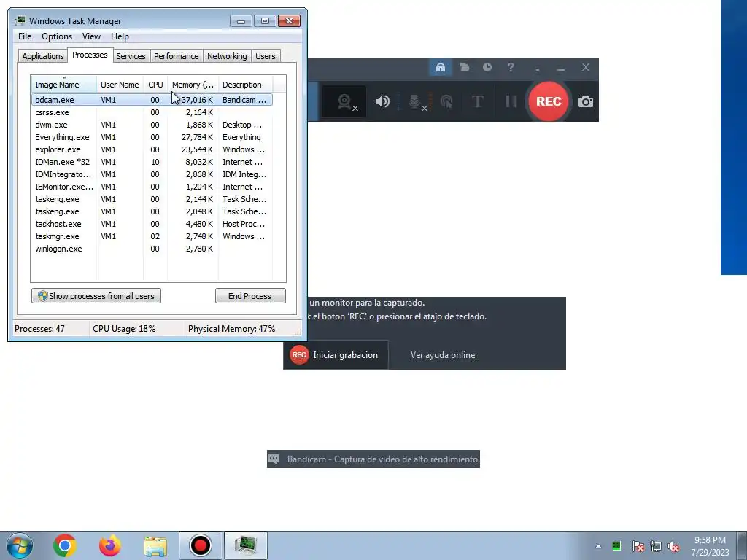This screenshot has height=560, width=747.
Task: Select the csrss.exe process row
Action: point(152,112)
